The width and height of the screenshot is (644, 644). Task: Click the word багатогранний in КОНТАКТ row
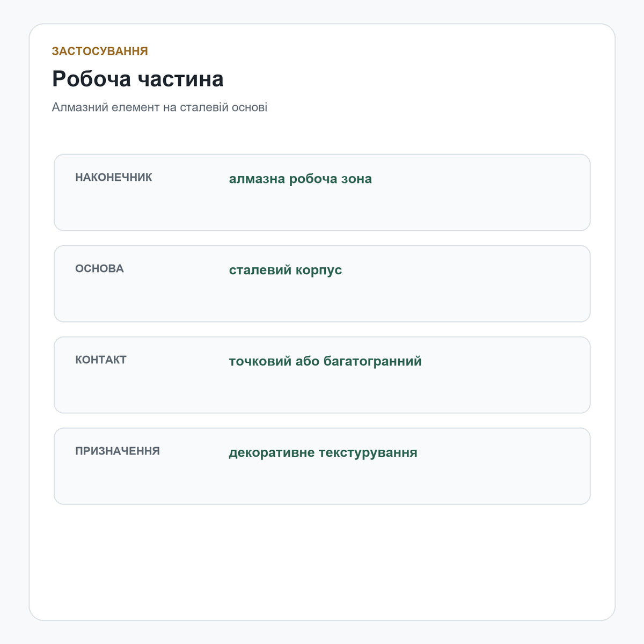point(373,361)
